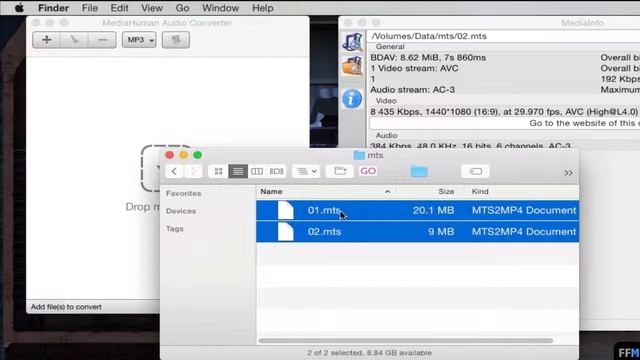
Task: Sort the file list by the Kind column
Action: [x=522, y=191]
